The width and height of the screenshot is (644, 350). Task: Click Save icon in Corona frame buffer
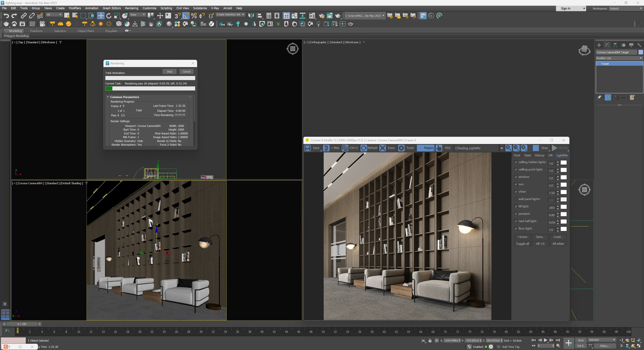(307, 148)
